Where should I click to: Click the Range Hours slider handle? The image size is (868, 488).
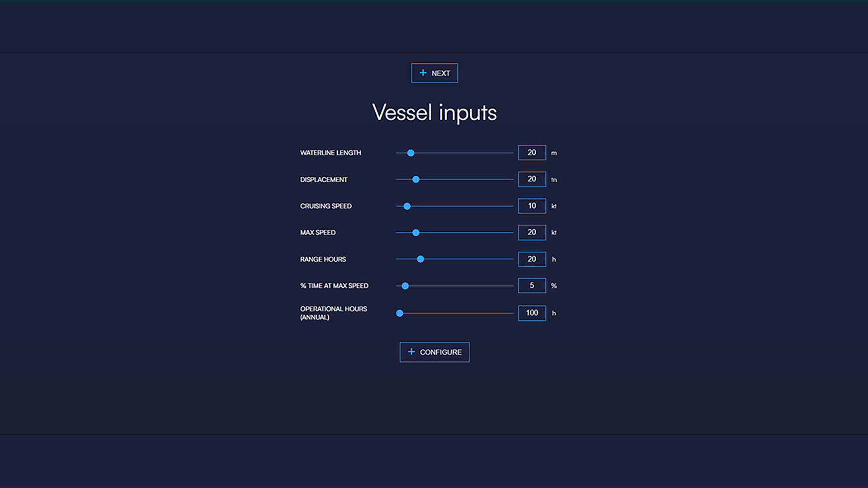click(420, 259)
